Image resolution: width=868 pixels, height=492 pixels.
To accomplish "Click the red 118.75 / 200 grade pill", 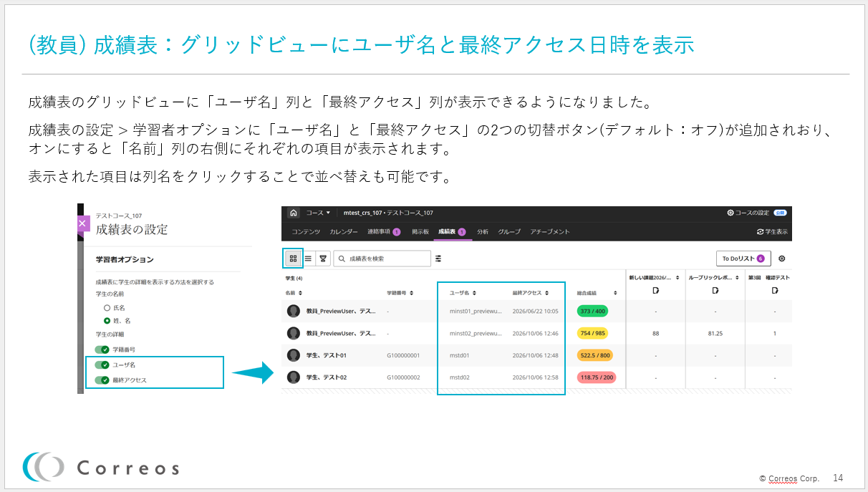I will (x=597, y=377).
